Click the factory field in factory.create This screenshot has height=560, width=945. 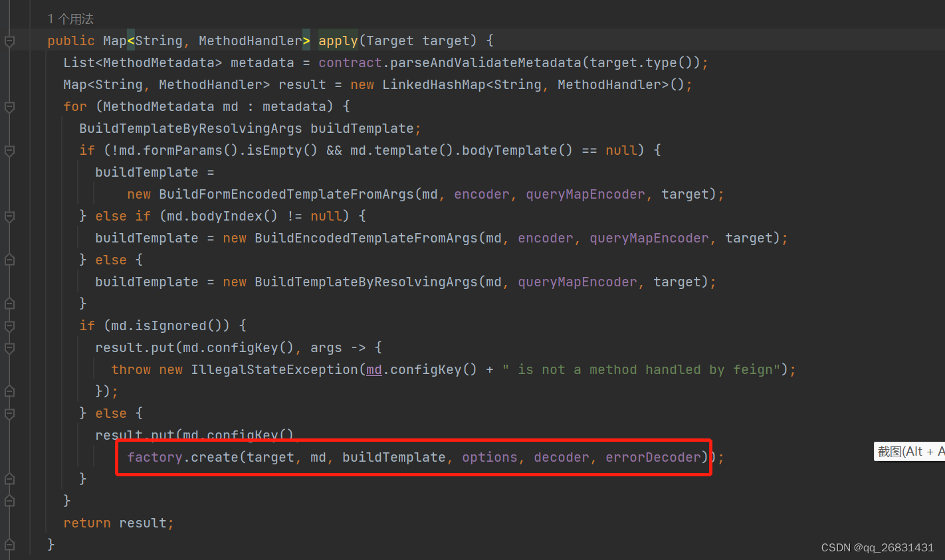(155, 458)
